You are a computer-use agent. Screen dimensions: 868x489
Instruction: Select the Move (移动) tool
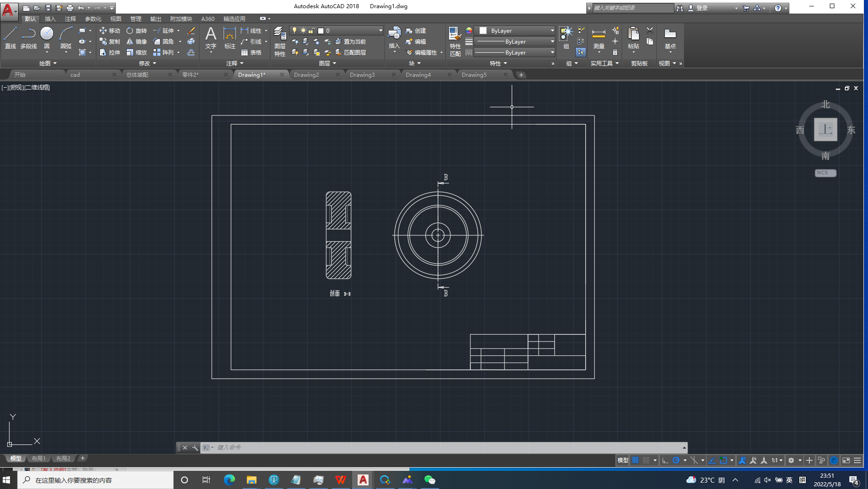(110, 30)
